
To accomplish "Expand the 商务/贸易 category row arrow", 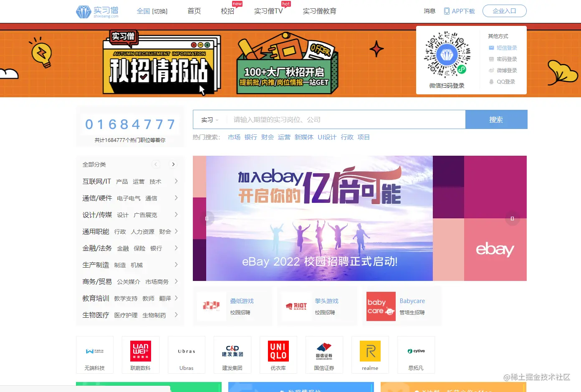I will pyautogui.click(x=176, y=281).
